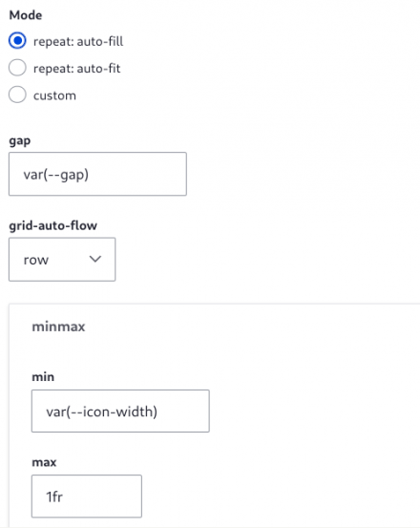The width and height of the screenshot is (420, 528).
Task: Click the 1fr text in max field
Action: [x=54, y=496]
